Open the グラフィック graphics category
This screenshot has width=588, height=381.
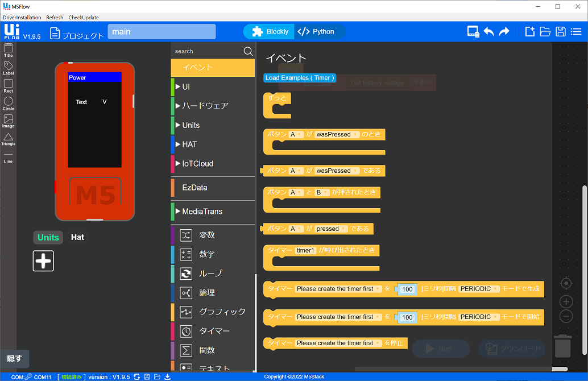(213, 312)
